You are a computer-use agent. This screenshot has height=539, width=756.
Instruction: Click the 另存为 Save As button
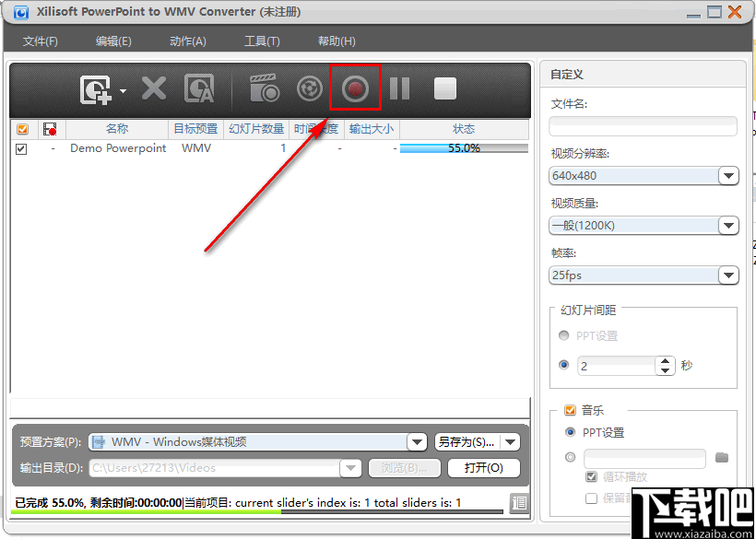tap(466, 441)
